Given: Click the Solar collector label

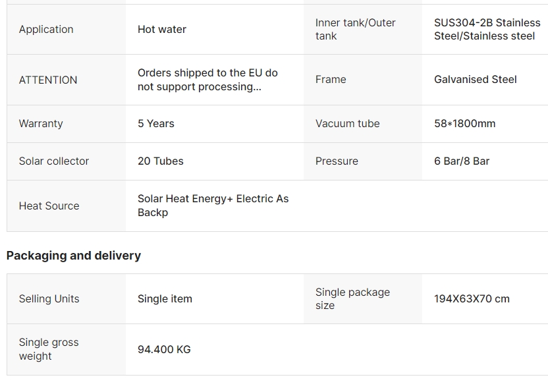Looking at the screenshot, I should point(54,161).
